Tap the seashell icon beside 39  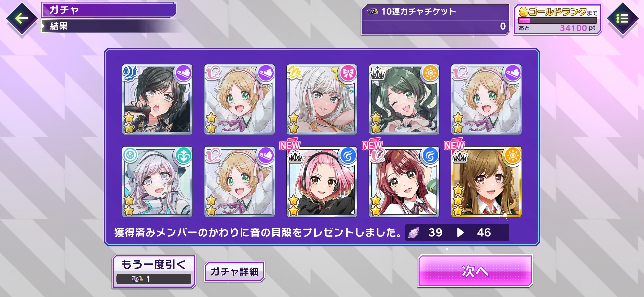(413, 233)
